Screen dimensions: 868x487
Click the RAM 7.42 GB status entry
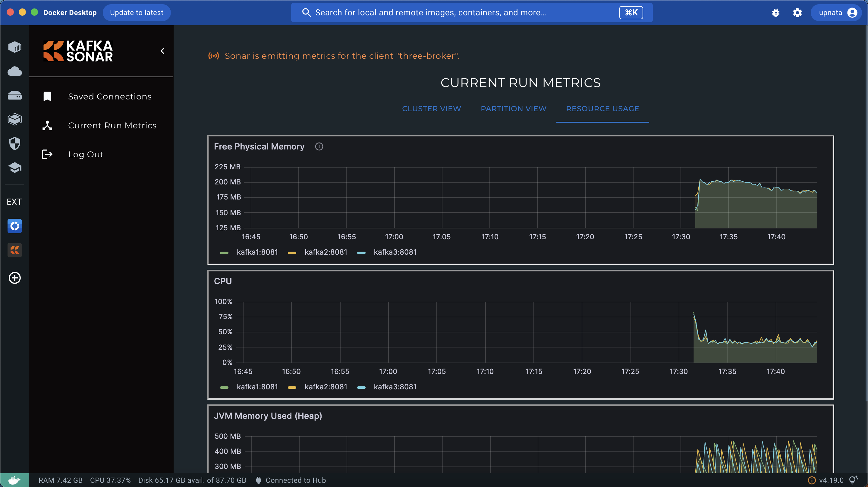click(x=61, y=480)
